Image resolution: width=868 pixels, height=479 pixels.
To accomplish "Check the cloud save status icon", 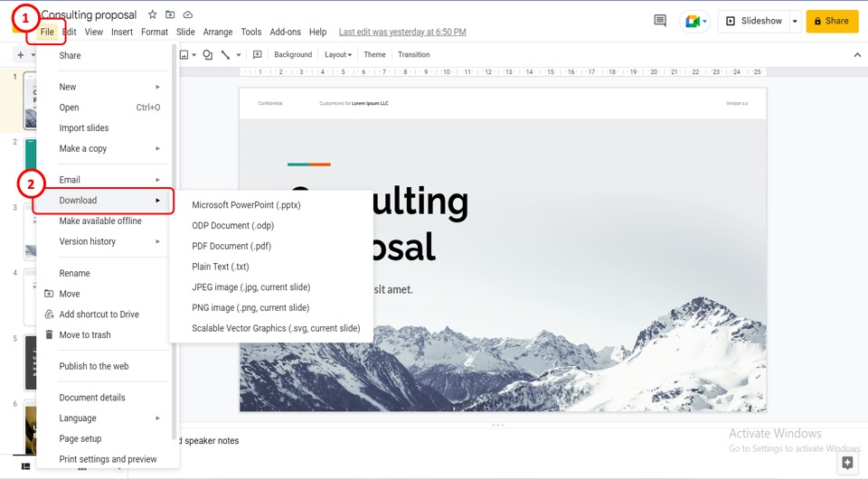I will pyautogui.click(x=188, y=15).
